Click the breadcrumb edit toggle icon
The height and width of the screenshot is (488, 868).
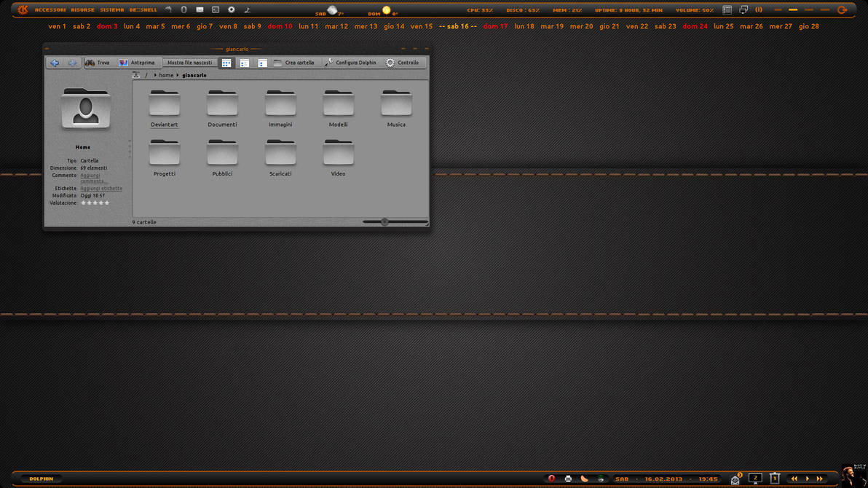coord(136,75)
